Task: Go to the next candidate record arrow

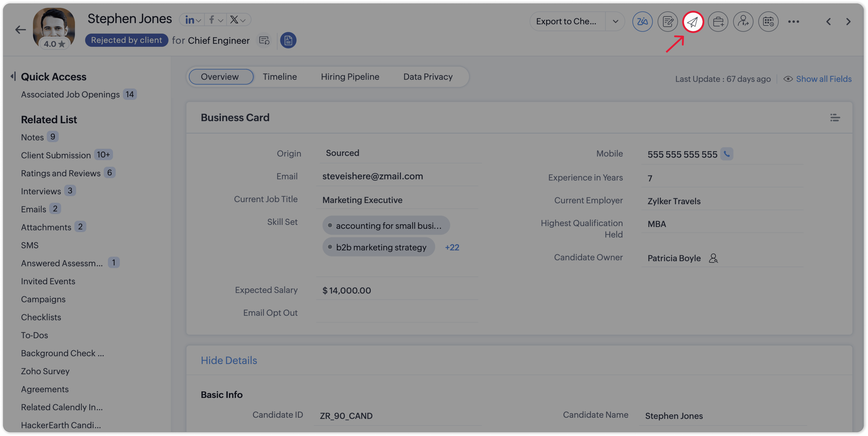Action: (848, 22)
